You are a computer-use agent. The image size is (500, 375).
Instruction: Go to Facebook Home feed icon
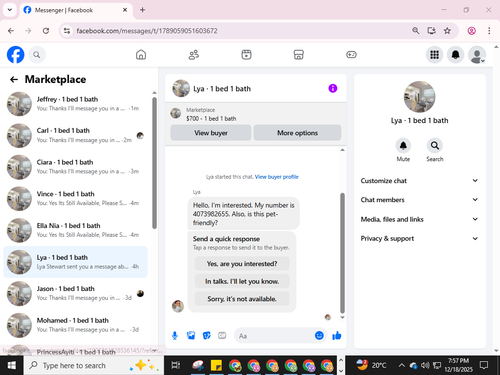click(141, 55)
